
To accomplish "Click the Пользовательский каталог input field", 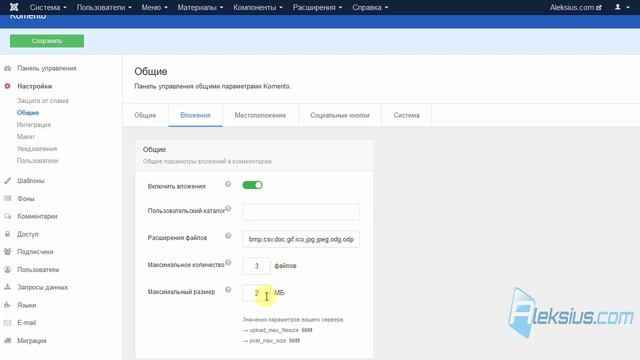I will point(301,212).
